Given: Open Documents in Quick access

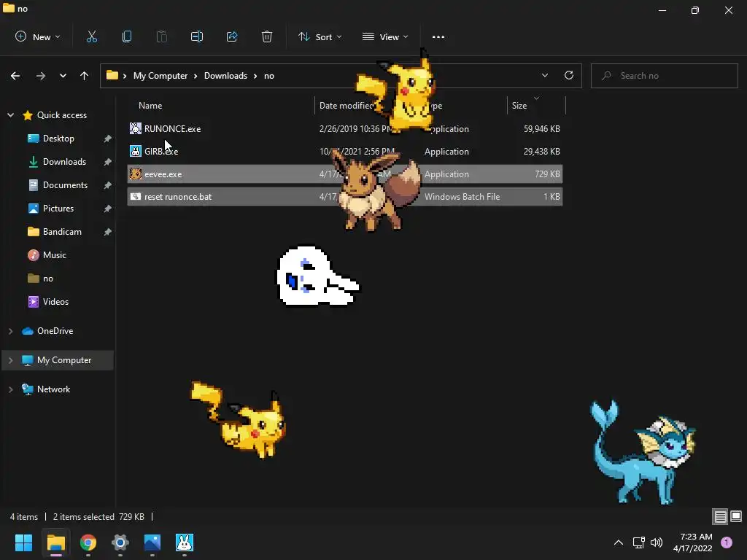Looking at the screenshot, I should pos(65,185).
